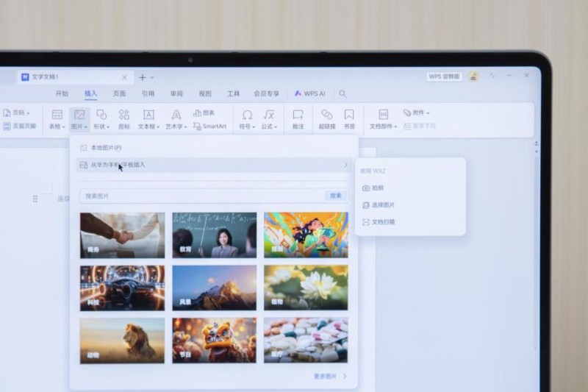588x392 pixels.
Task: Expand the 形状 (Shapes) dropdown
Action: [x=101, y=119]
